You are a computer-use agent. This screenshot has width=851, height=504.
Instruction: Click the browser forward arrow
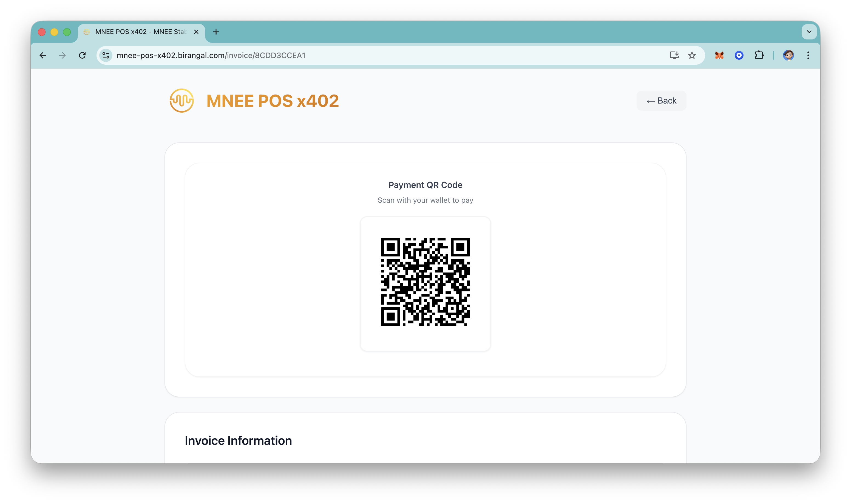(63, 55)
